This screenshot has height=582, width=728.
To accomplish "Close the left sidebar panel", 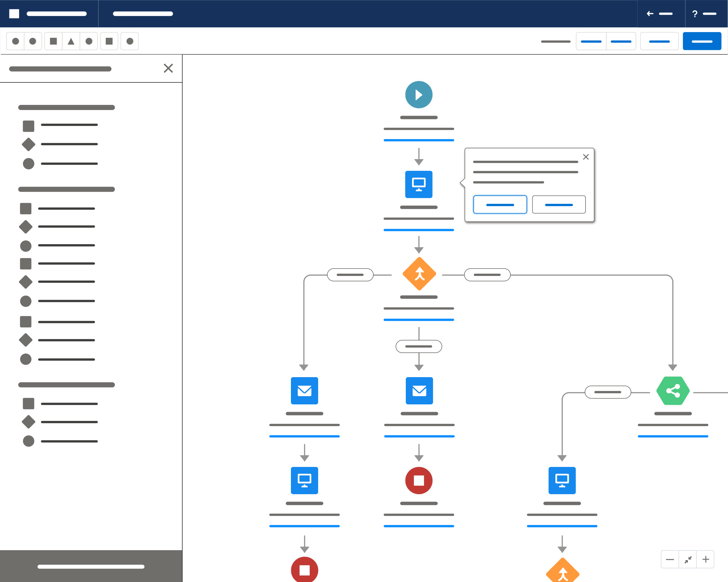I will (x=168, y=68).
